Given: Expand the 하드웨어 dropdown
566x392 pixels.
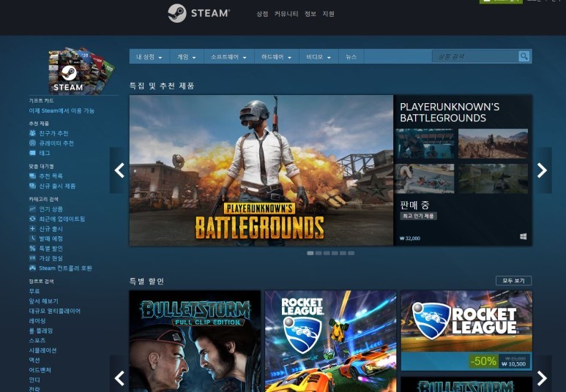Looking at the screenshot, I should point(277,56).
